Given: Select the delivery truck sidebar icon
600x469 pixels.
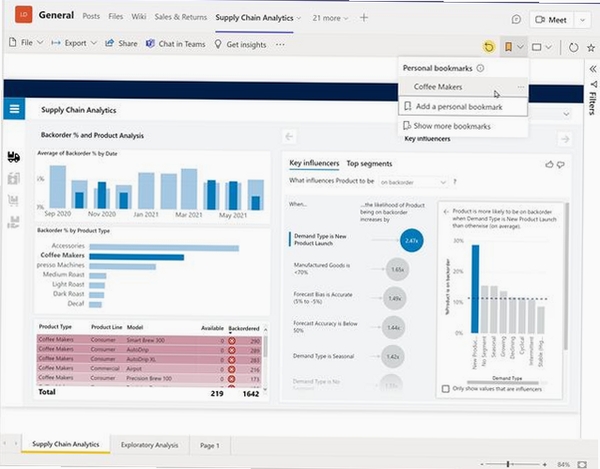Looking at the screenshot, I should click(x=14, y=156).
